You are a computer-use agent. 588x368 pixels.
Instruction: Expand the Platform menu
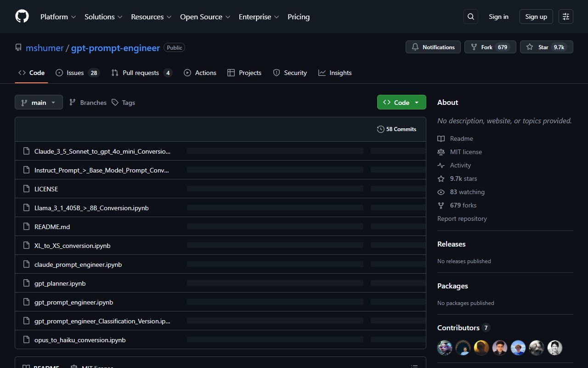coord(58,17)
